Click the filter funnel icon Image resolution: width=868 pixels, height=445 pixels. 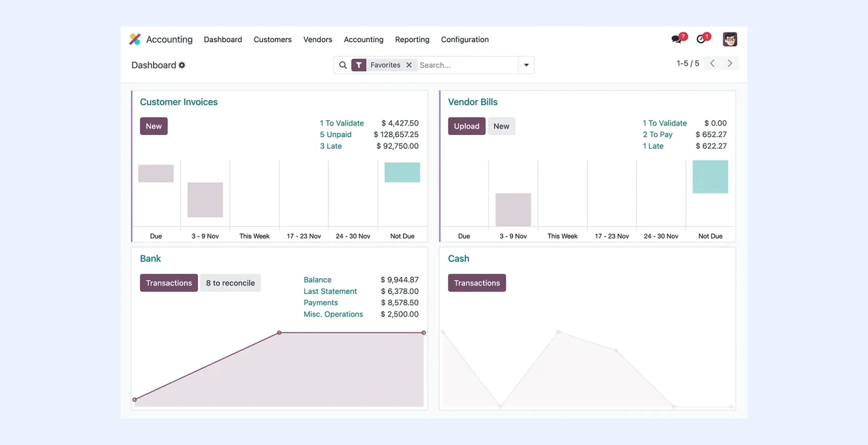point(359,65)
